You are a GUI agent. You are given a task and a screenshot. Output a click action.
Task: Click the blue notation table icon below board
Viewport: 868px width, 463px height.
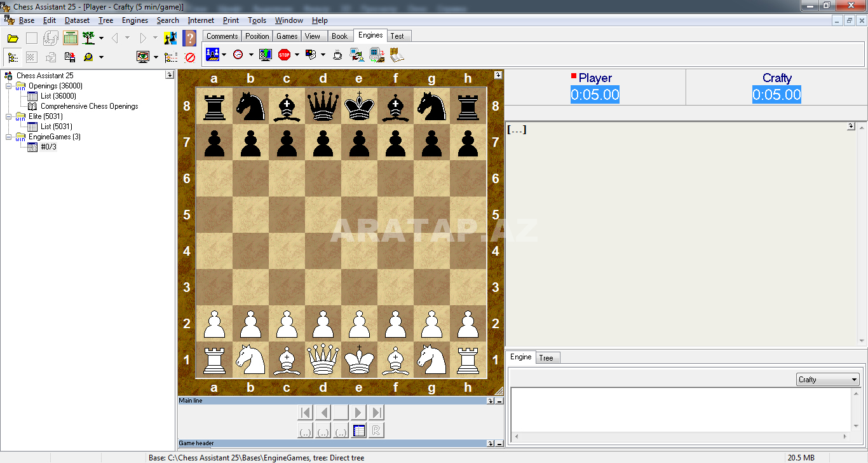tap(358, 431)
